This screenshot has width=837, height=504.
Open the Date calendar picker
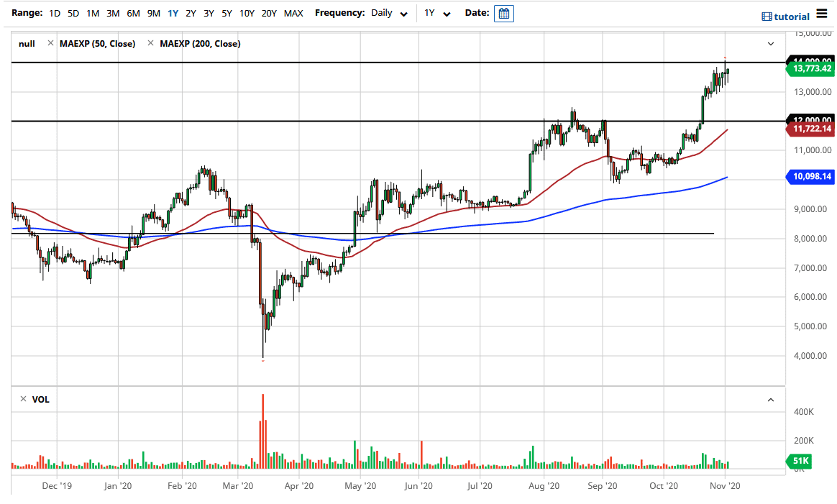pos(503,13)
